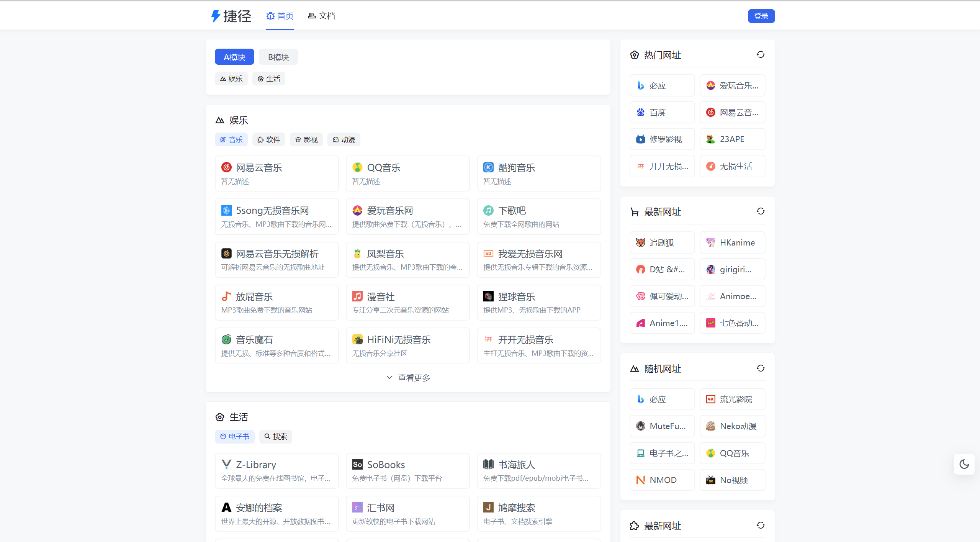Image resolution: width=980 pixels, height=542 pixels.
Task: Open NMOD link
Action: 662,480
